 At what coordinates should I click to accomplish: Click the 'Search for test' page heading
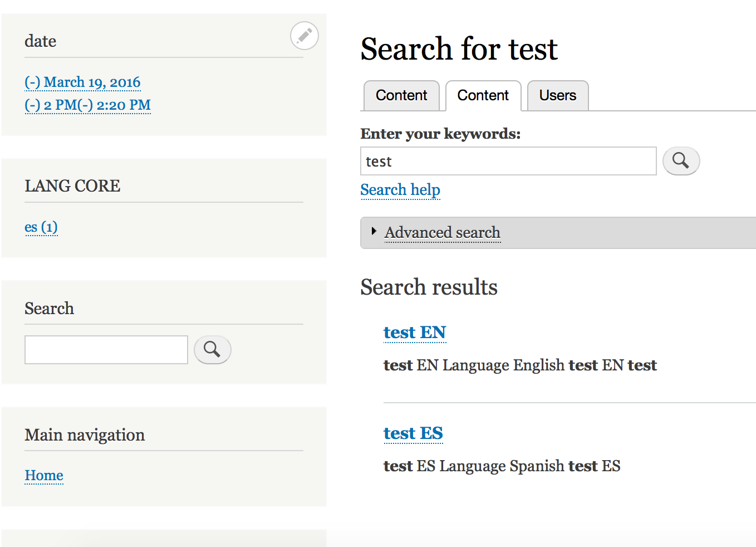tap(458, 49)
